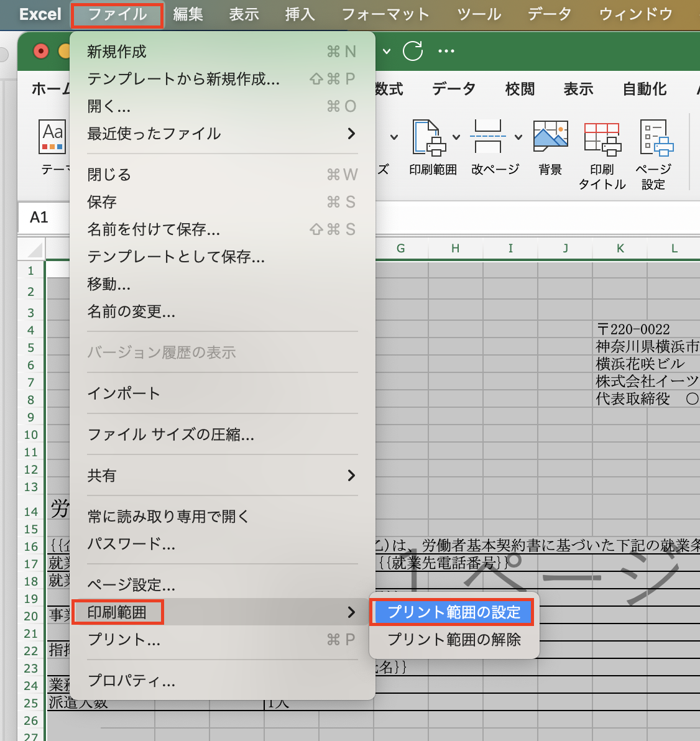Expand the Share (共有) submenu
This screenshot has width=700, height=741.
[351, 476]
